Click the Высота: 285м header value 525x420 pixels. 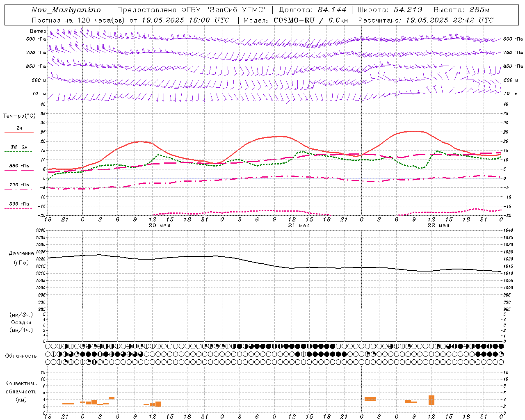point(461,10)
